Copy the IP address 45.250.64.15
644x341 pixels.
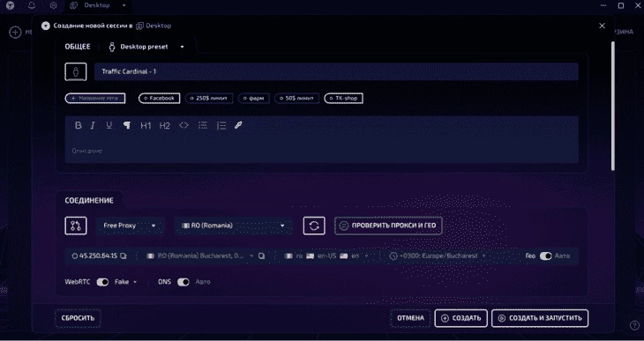(124, 256)
